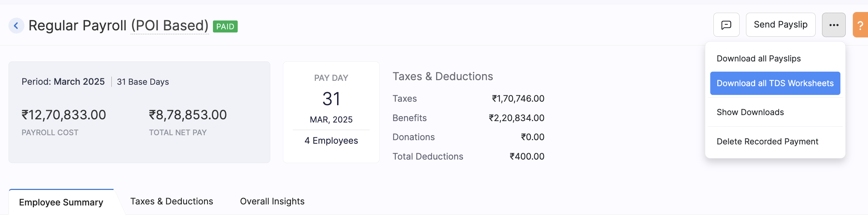Screen dimensions: 868x221
Task: Go to the Overall Insights tab
Action: 272,201
